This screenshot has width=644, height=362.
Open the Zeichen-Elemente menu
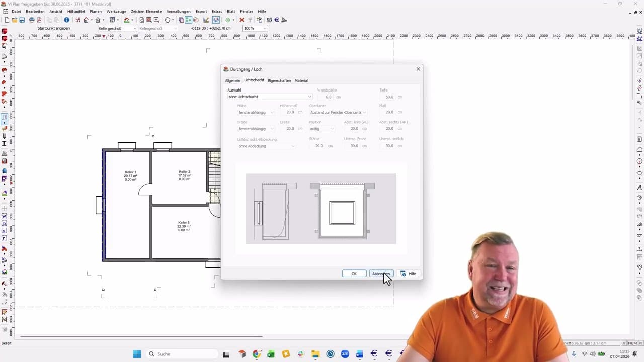click(x=146, y=11)
